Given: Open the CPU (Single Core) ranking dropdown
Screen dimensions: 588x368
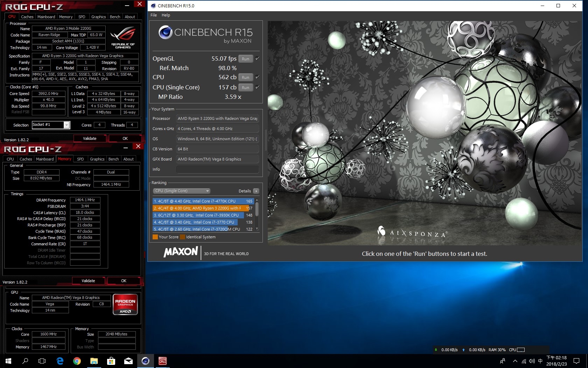Looking at the screenshot, I should pos(181,191).
